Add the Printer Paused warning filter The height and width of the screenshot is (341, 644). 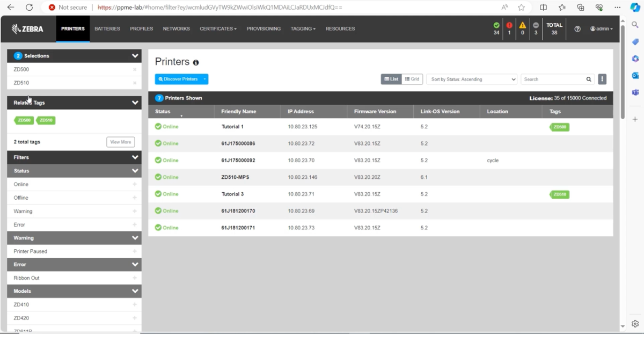[x=134, y=251]
